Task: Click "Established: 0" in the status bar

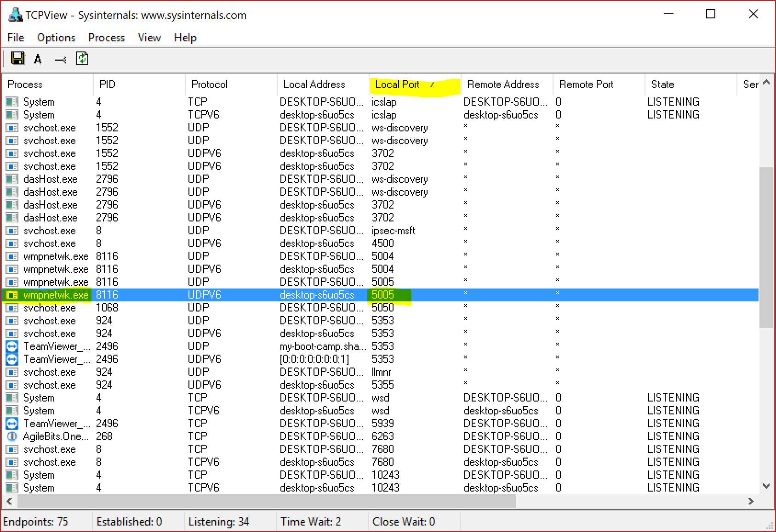Action: coord(129,522)
